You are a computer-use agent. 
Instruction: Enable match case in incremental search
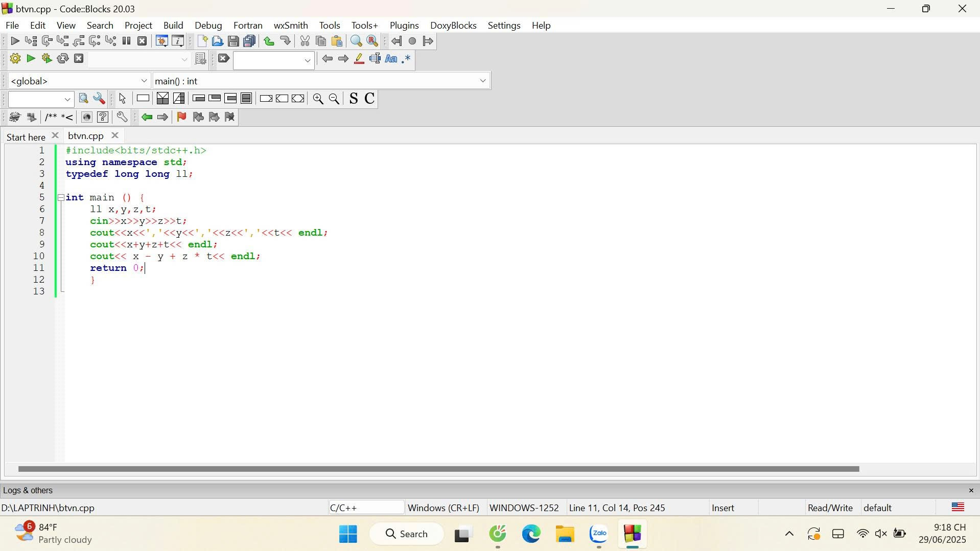(x=391, y=59)
